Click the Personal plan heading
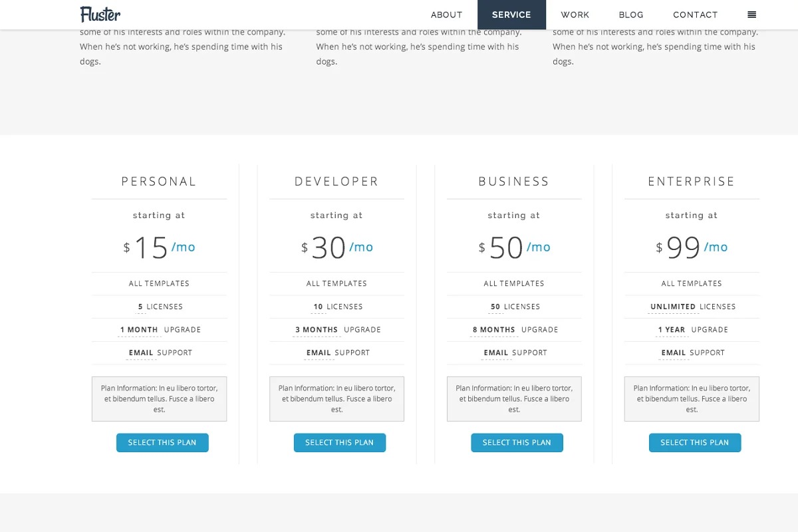 click(x=159, y=182)
